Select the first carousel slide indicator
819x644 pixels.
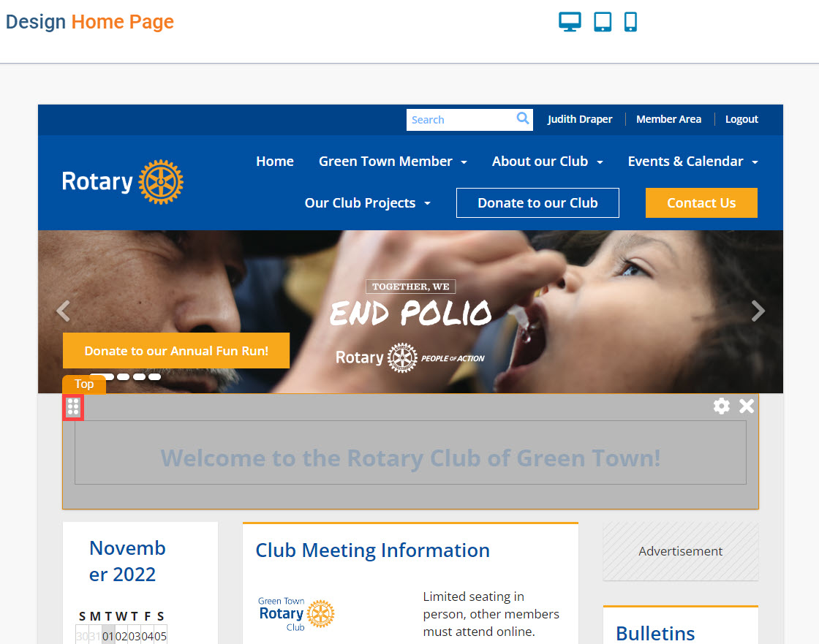(102, 376)
